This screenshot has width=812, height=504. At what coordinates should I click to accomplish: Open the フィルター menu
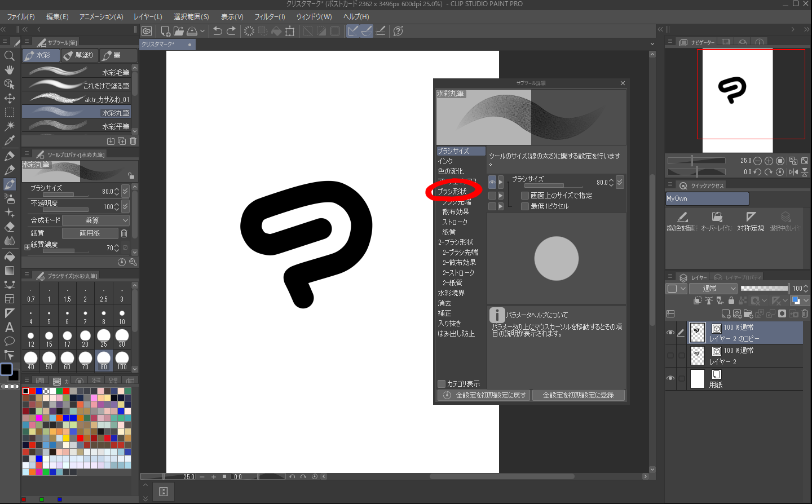point(270,17)
